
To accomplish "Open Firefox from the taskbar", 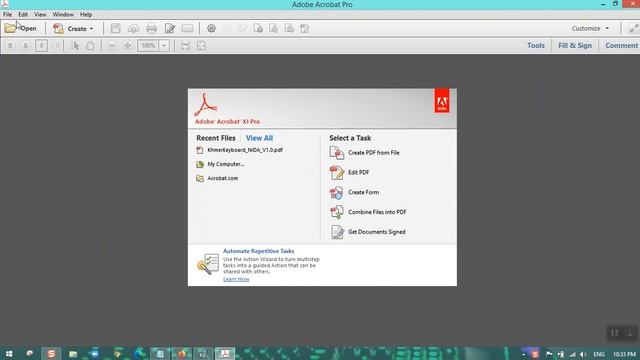I will tap(181, 354).
